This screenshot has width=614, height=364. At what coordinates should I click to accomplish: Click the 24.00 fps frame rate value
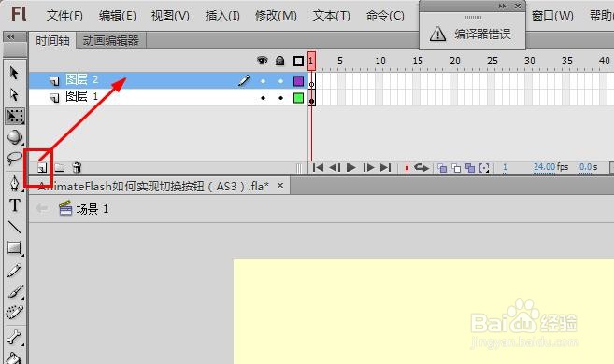tap(544, 167)
